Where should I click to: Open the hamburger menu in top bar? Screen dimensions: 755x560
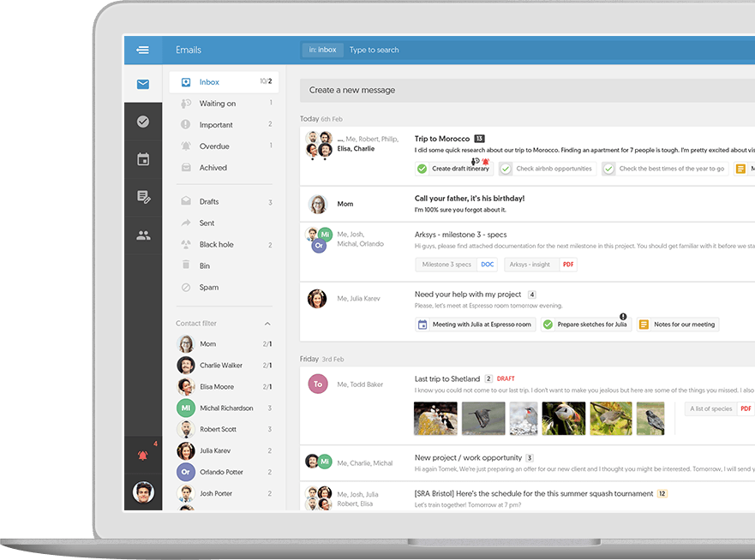coord(142,50)
